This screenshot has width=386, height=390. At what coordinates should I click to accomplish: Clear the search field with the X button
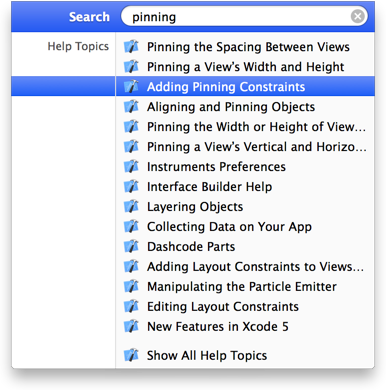click(x=358, y=16)
